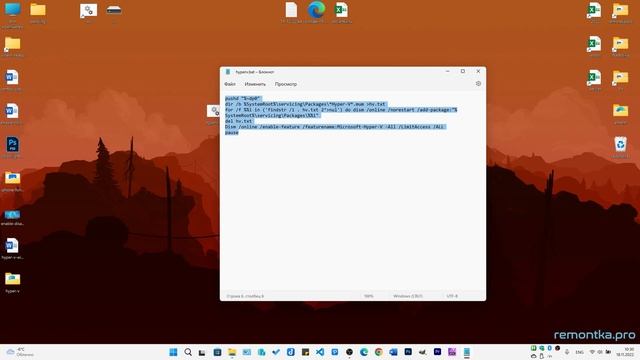Click the 100% zoom level in status bar
Image resolution: width=640 pixels, height=360 pixels.
pyautogui.click(x=369, y=296)
